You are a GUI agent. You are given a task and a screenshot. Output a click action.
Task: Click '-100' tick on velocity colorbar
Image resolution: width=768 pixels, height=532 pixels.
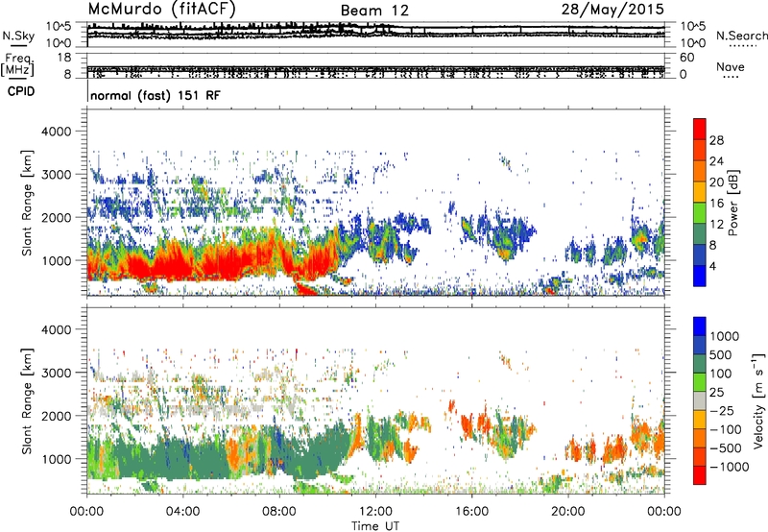[726, 429]
